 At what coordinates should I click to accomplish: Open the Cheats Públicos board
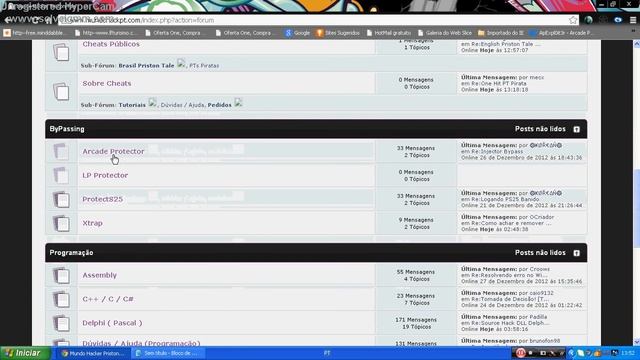111,44
